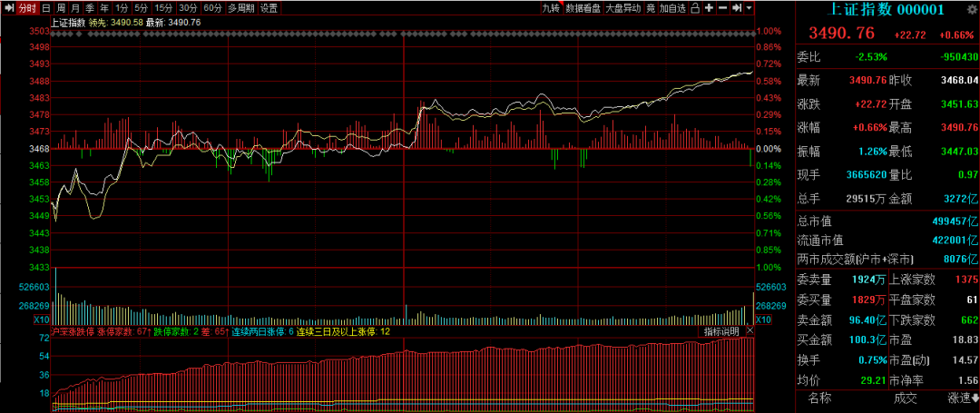Viewport: 980px width, 413px height.
Task: Open the 5分 five-minute chart
Action: pos(142,8)
